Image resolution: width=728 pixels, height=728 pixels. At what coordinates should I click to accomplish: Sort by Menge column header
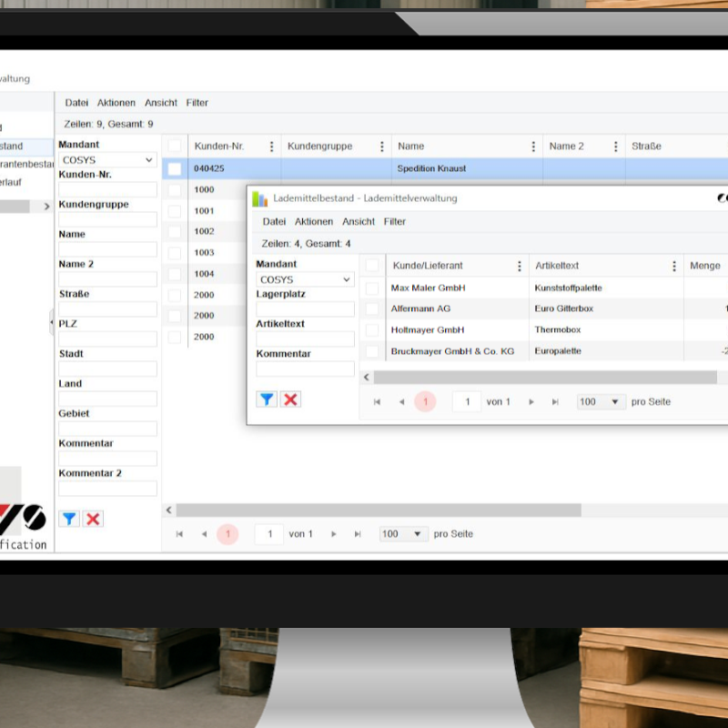pyautogui.click(x=704, y=266)
